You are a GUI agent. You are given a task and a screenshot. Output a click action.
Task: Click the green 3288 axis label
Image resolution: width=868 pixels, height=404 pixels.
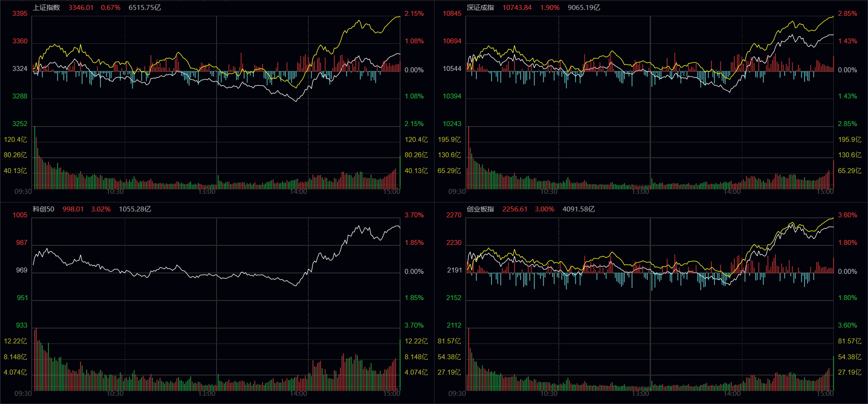click(x=20, y=96)
